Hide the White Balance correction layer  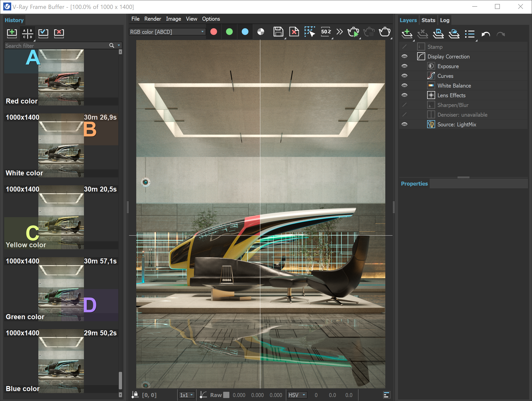point(404,85)
